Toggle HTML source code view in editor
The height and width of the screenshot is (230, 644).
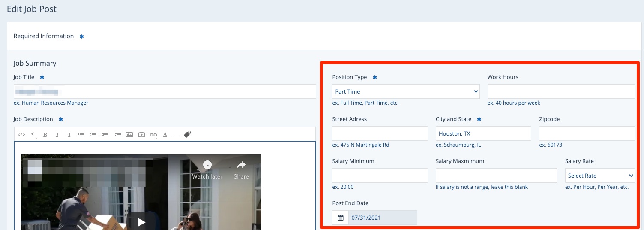point(21,135)
